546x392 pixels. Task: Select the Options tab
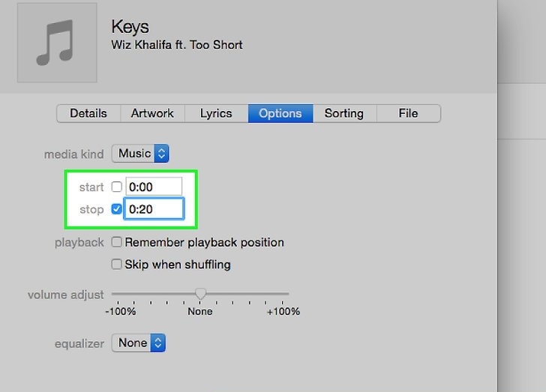[x=280, y=113]
